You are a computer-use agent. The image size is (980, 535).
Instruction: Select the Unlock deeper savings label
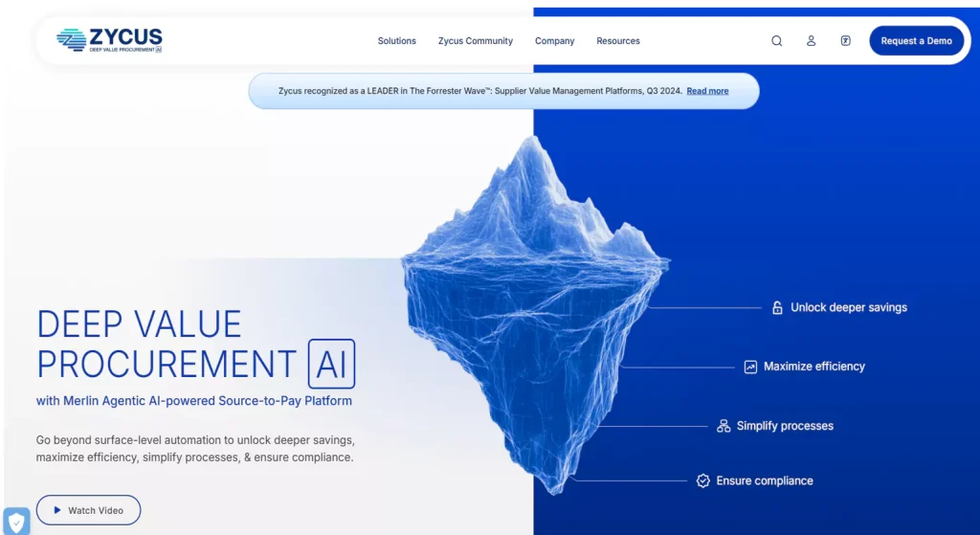click(x=848, y=308)
